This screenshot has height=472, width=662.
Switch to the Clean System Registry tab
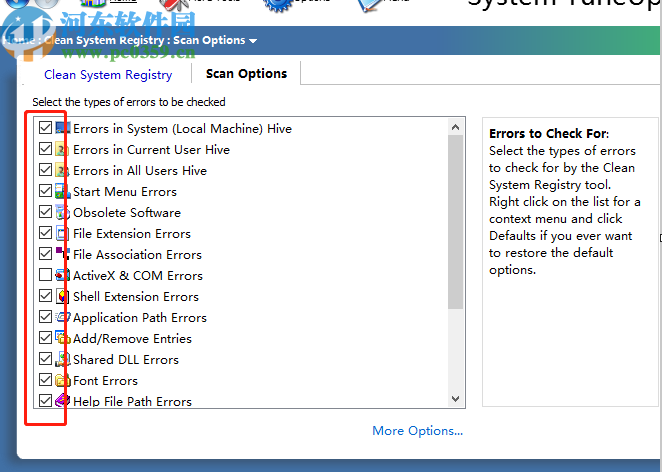(x=108, y=75)
